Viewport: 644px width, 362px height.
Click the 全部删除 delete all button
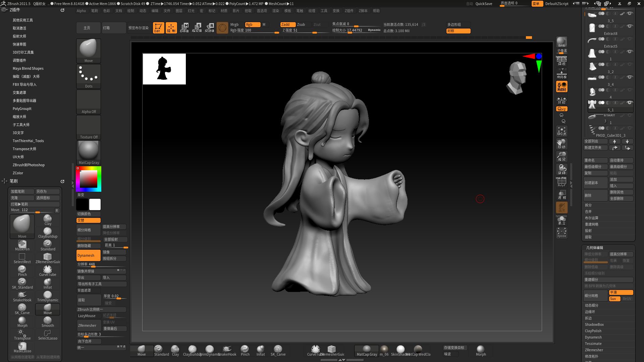click(621, 198)
